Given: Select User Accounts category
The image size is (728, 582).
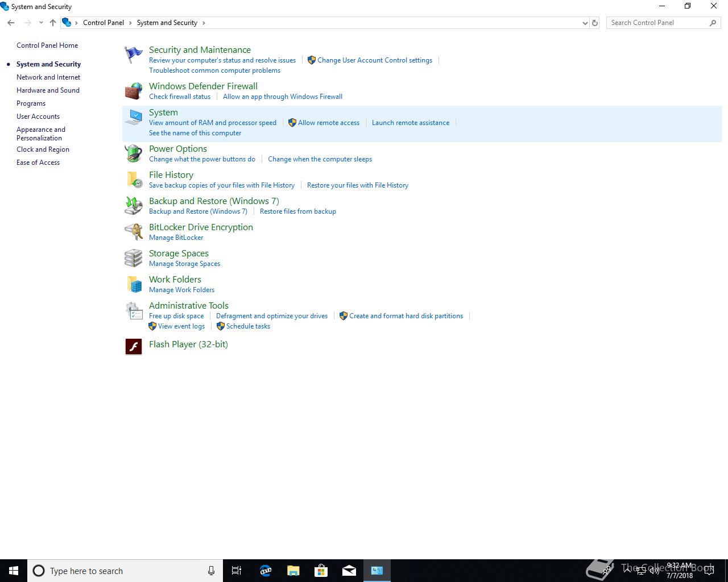Looking at the screenshot, I should click(x=38, y=117).
